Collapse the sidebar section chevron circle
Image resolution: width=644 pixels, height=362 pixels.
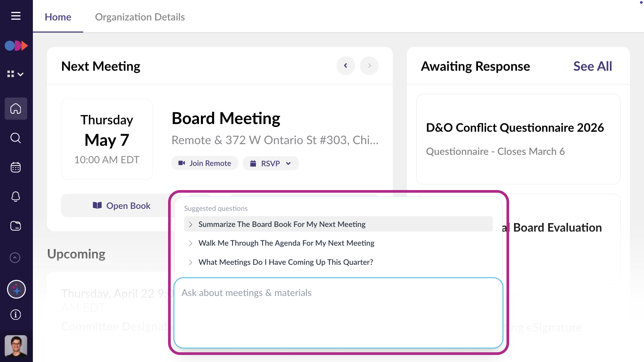click(x=15, y=257)
